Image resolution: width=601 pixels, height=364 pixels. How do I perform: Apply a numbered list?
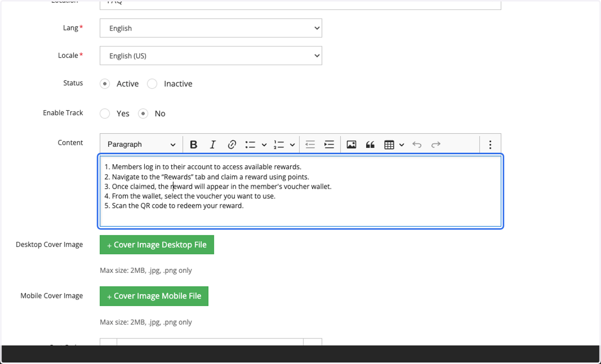pyautogui.click(x=279, y=145)
